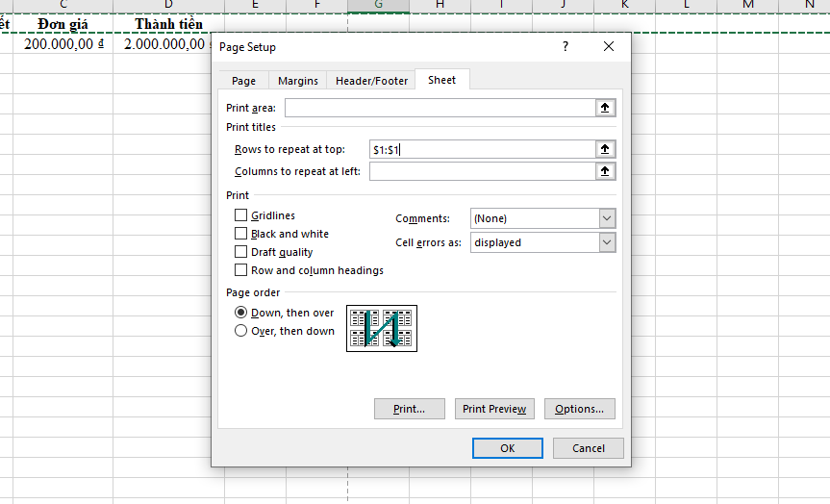Confirm settings with OK

coord(508,448)
